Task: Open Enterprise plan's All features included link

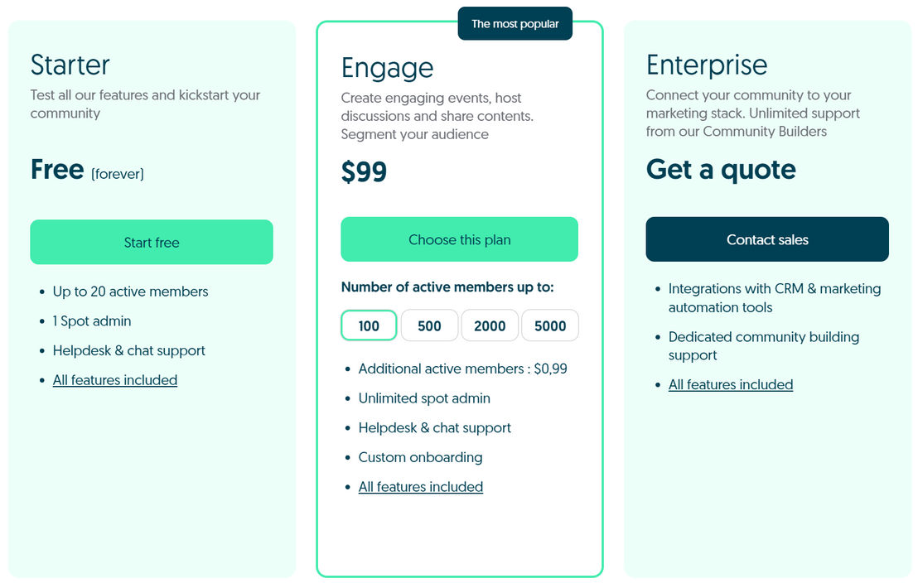Action: 731,385
